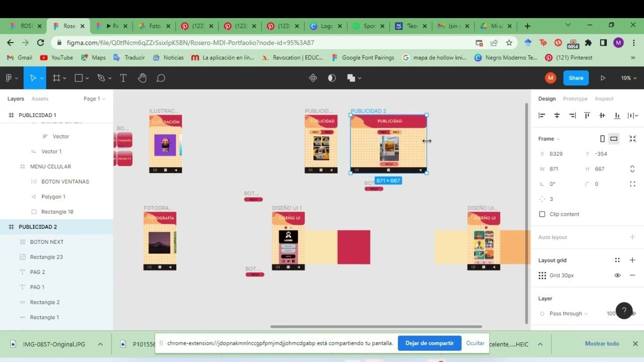Add auto layout with plus icon
The image size is (644, 362).
632,237
